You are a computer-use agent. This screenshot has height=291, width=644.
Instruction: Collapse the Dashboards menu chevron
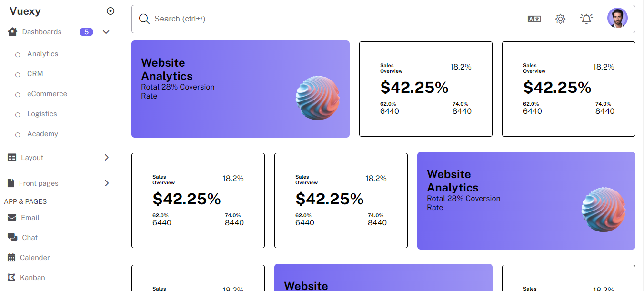click(x=106, y=32)
